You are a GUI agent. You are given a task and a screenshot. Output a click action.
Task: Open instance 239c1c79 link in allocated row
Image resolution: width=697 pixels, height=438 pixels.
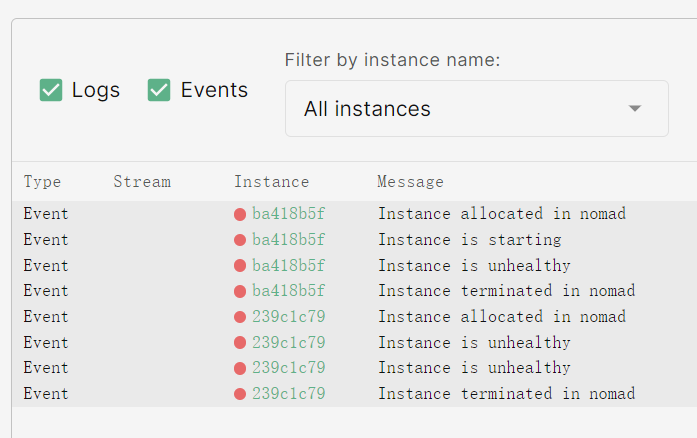pos(288,317)
